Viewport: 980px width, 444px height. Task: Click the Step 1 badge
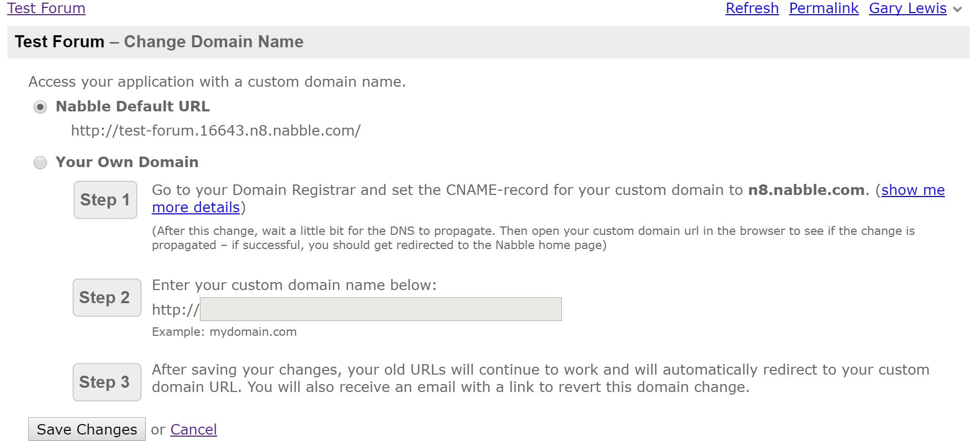pyautogui.click(x=105, y=200)
